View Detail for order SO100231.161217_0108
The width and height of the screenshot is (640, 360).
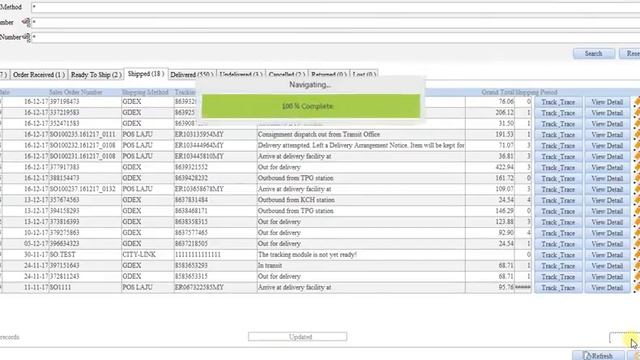tap(607, 157)
